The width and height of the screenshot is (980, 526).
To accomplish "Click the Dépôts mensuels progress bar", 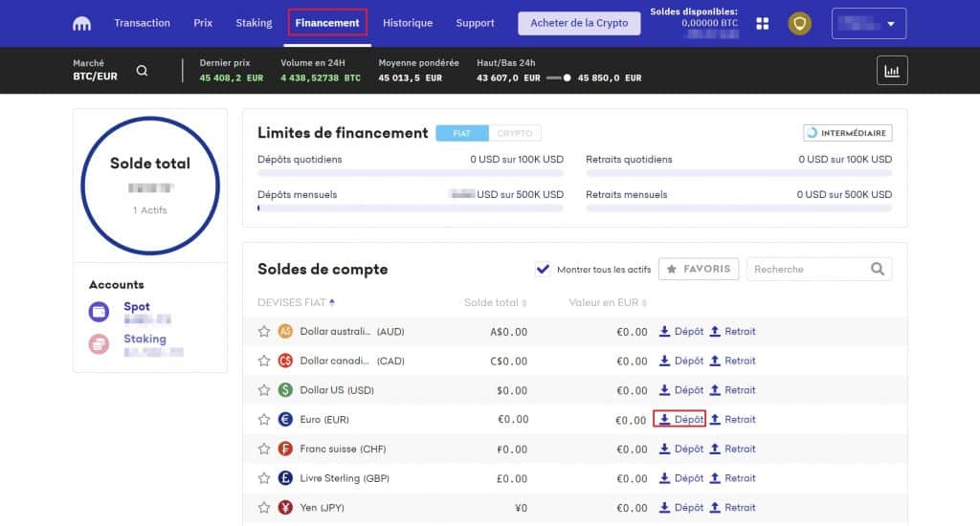I will pyautogui.click(x=411, y=208).
